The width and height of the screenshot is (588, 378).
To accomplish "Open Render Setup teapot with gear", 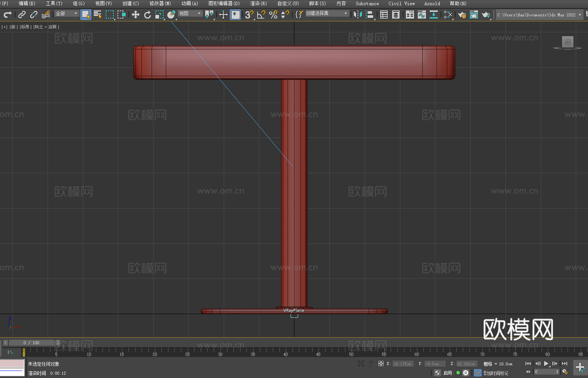I will pyautogui.click(x=462, y=14).
